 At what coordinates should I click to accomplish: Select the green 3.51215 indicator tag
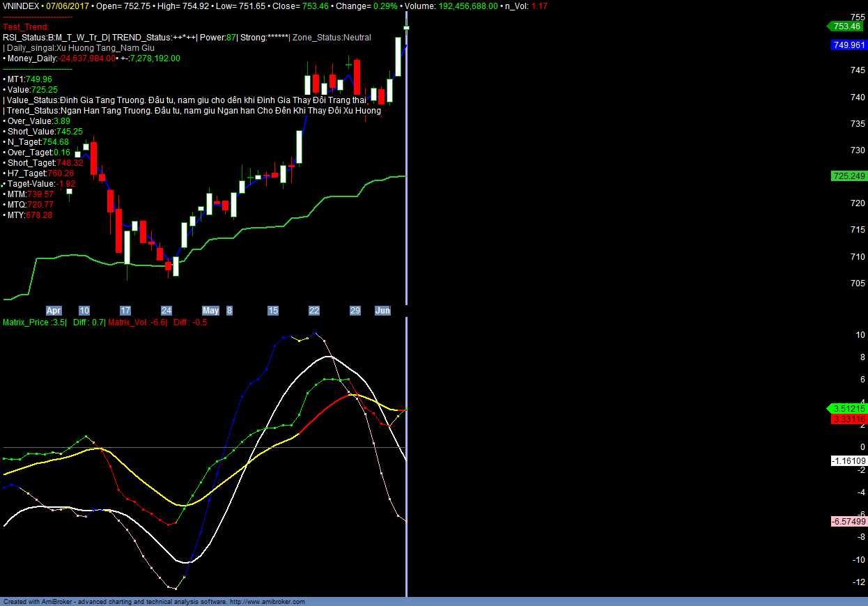(848, 409)
